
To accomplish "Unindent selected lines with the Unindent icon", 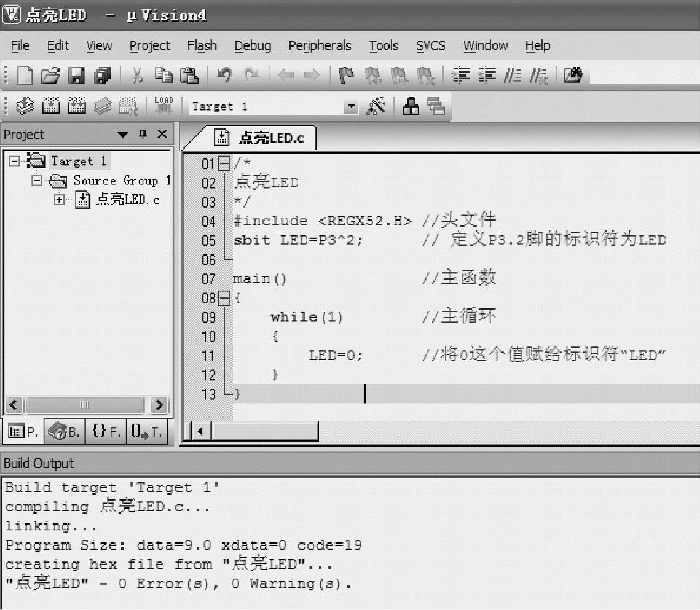I will click(487, 76).
